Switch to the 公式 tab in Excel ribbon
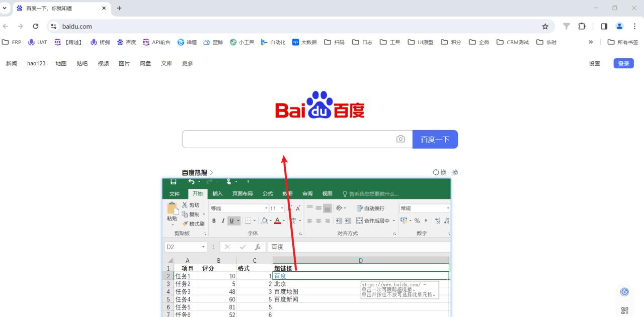 [x=268, y=194]
